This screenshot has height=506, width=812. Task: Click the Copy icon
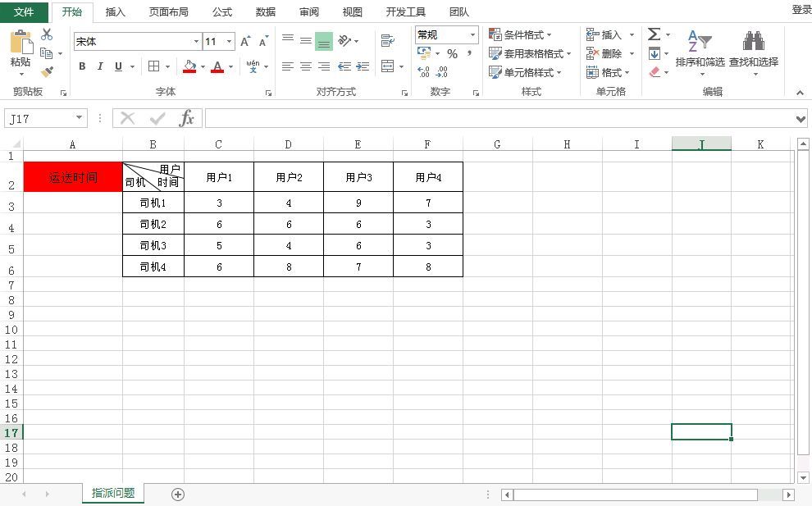46,52
